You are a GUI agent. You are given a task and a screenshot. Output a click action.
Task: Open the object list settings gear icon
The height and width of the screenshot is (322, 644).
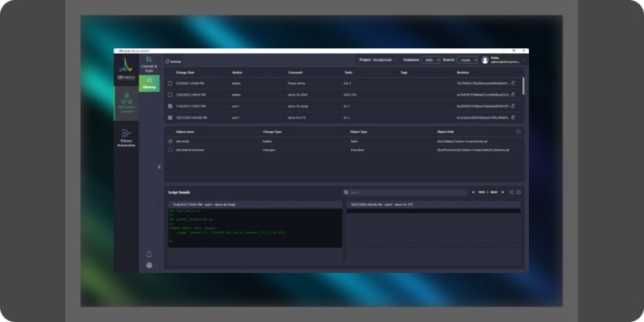click(518, 132)
